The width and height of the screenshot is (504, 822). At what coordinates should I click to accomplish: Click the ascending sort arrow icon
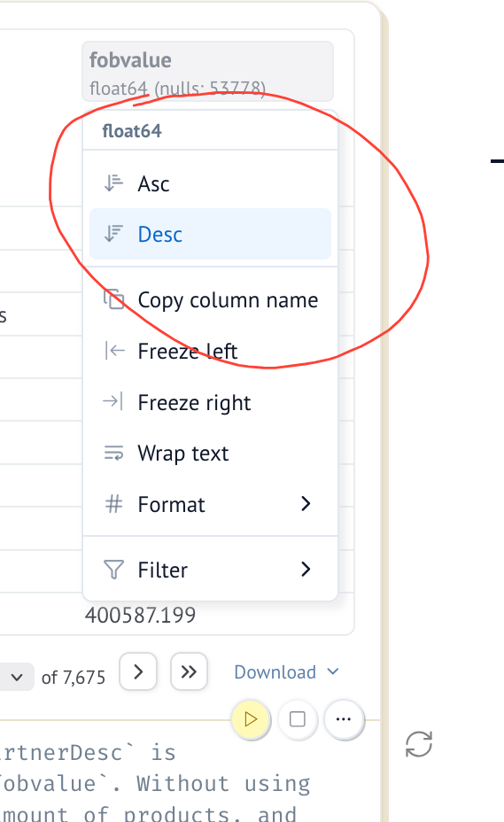(x=113, y=183)
